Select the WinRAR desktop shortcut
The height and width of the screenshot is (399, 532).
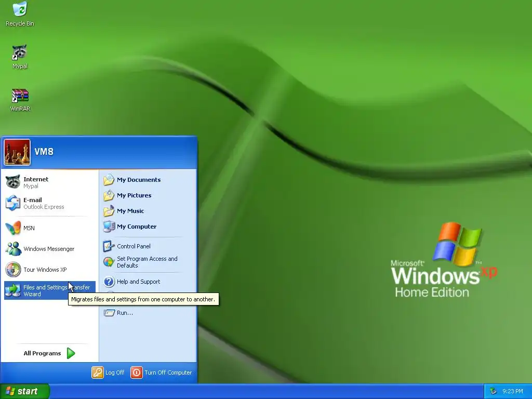pos(20,100)
